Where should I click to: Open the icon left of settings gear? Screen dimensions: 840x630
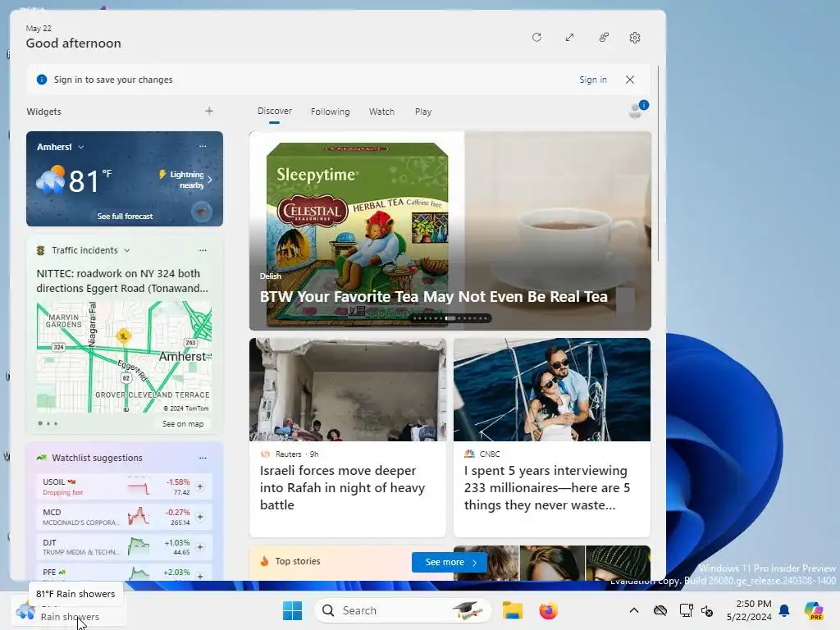point(604,38)
